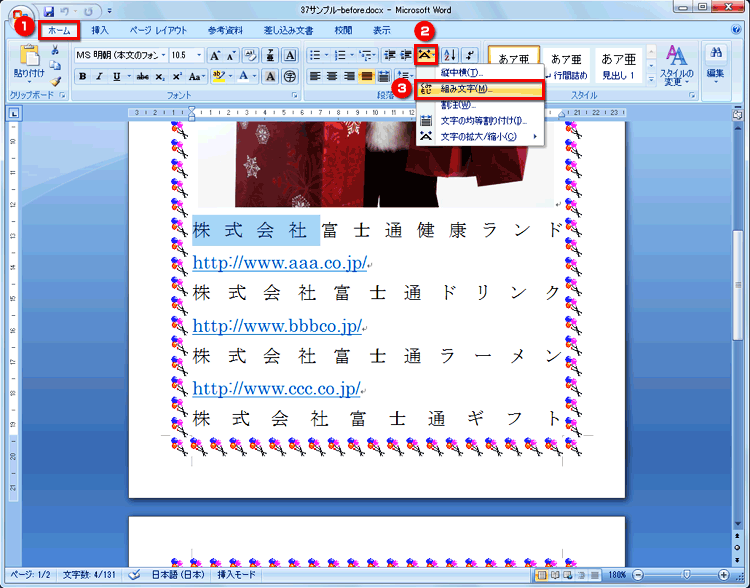This screenshot has width=750, height=588.
Task: Click the Paste (貼り付け) clipboard icon
Action: (x=29, y=55)
